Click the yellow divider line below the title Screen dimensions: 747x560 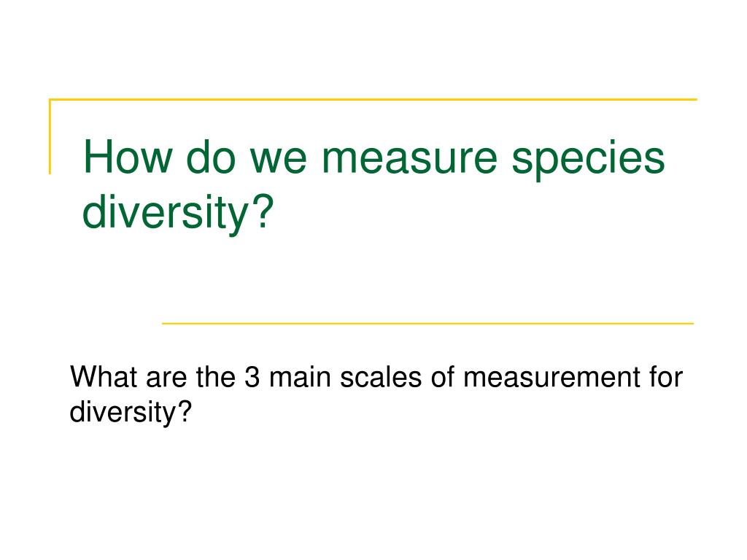click(x=427, y=323)
